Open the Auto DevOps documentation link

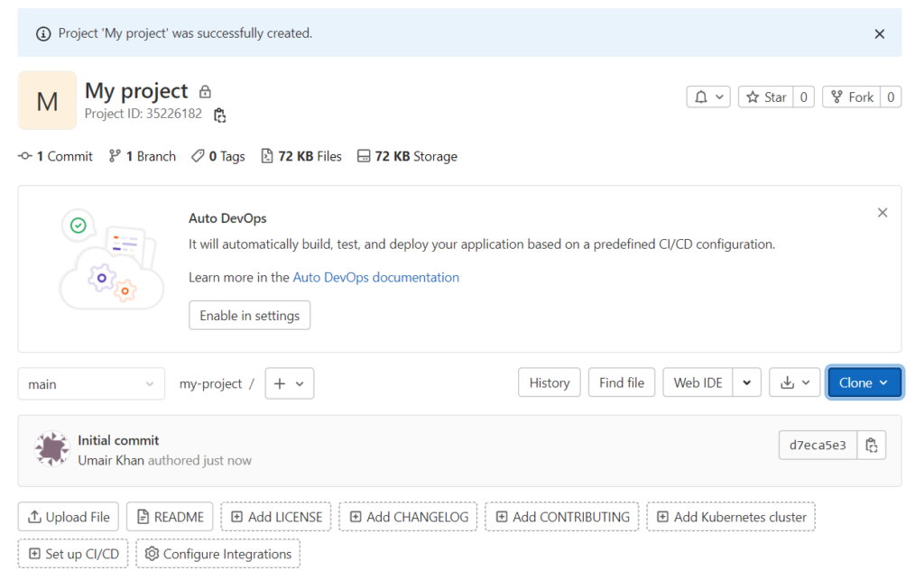[374, 277]
